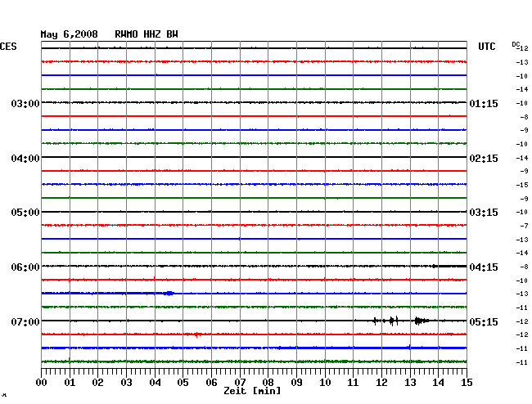Click the "00" minute axis tick label
The height and width of the screenshot is (404, 532).
(x=42, y=382)
